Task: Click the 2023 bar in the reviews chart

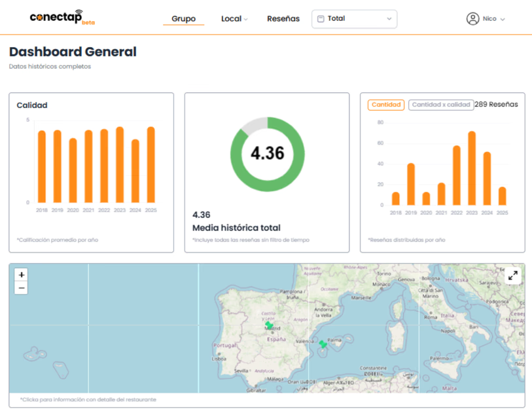Action: tap(470, 167)
